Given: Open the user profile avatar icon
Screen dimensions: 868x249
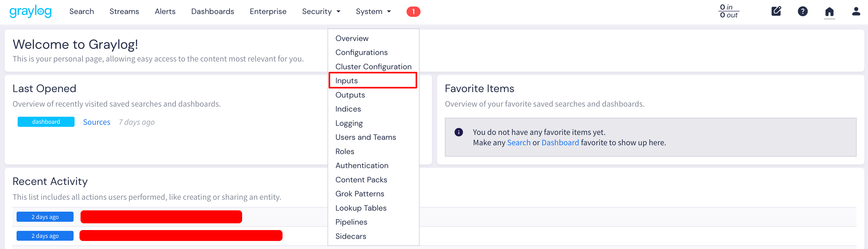Looking at the screenshot, I should coord(856,11).
